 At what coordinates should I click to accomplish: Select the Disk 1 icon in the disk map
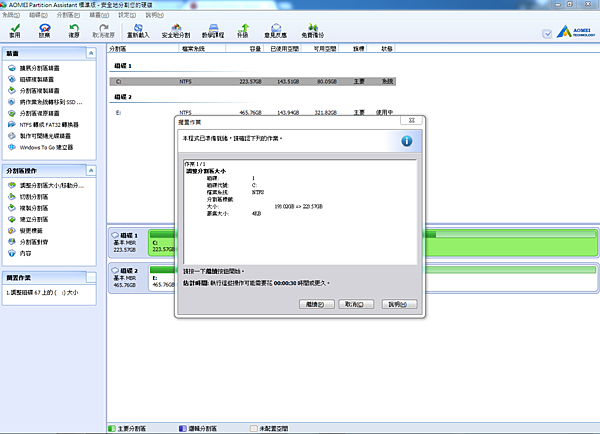coord(115,235)
